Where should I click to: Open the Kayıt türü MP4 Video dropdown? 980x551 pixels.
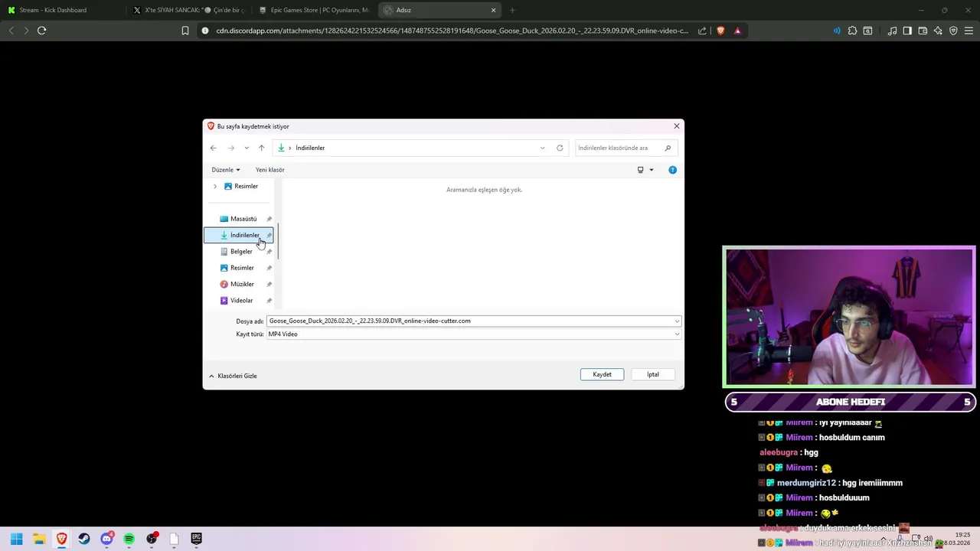coord(473,334)
